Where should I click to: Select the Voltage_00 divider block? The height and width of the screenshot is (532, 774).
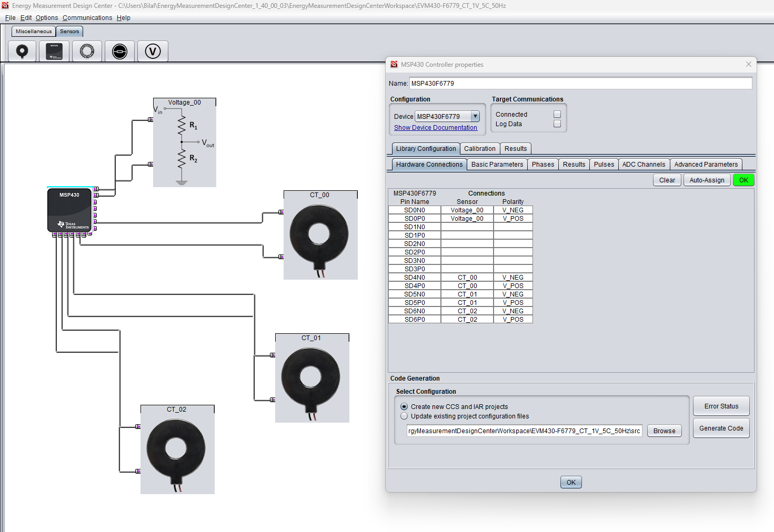pos(185,142)
